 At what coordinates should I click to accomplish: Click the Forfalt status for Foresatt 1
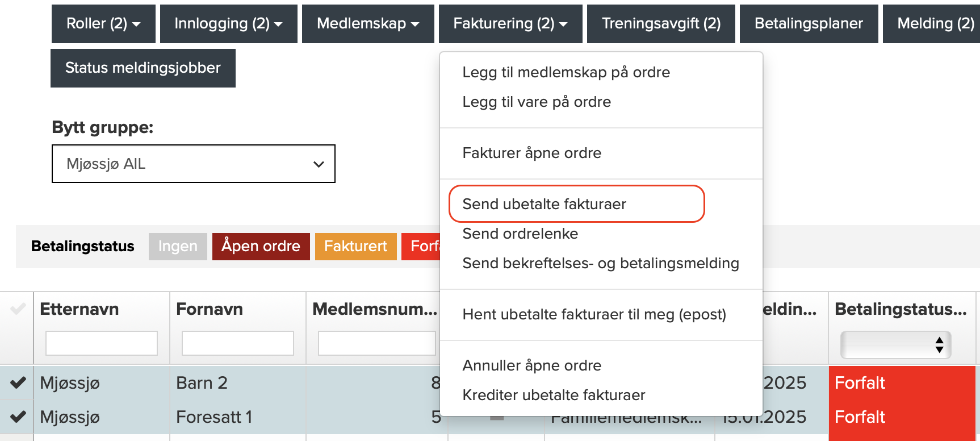902,417
